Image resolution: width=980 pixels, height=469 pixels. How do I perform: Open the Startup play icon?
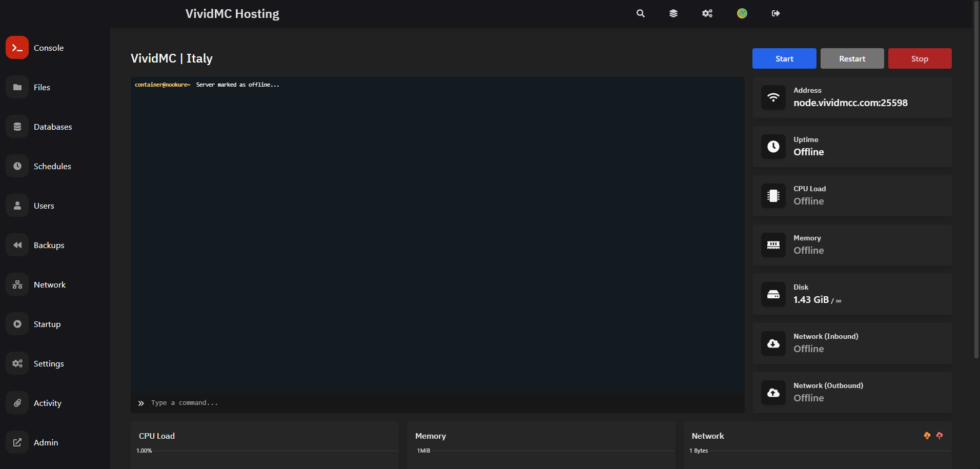pyautogui.click(x=17, y=324)
